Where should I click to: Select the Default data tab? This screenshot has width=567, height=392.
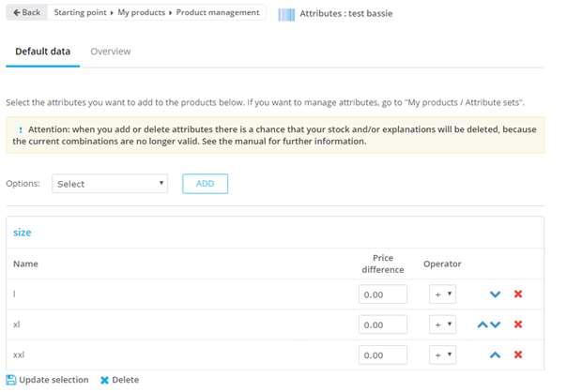click(42, 52)
